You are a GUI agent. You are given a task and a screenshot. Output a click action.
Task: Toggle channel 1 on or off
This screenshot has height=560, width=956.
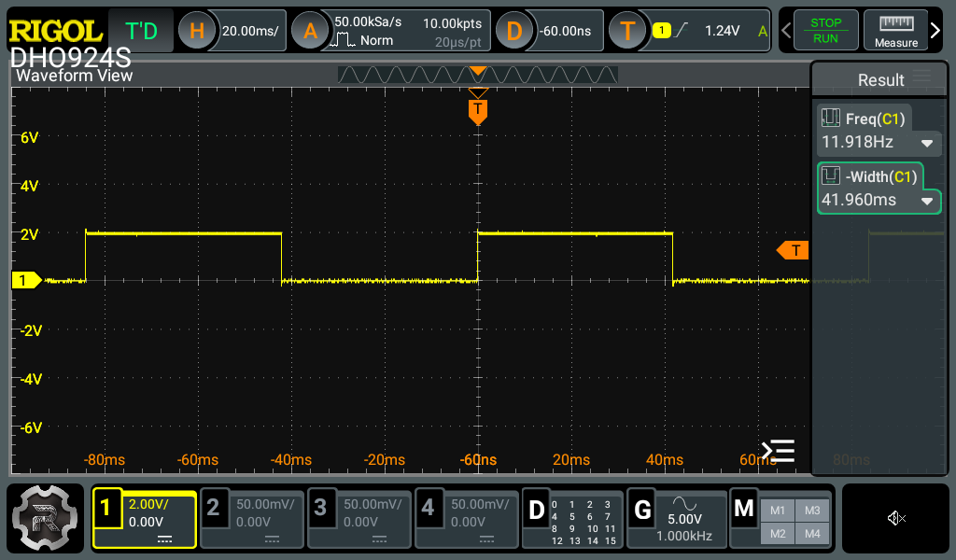click(106, 508)
